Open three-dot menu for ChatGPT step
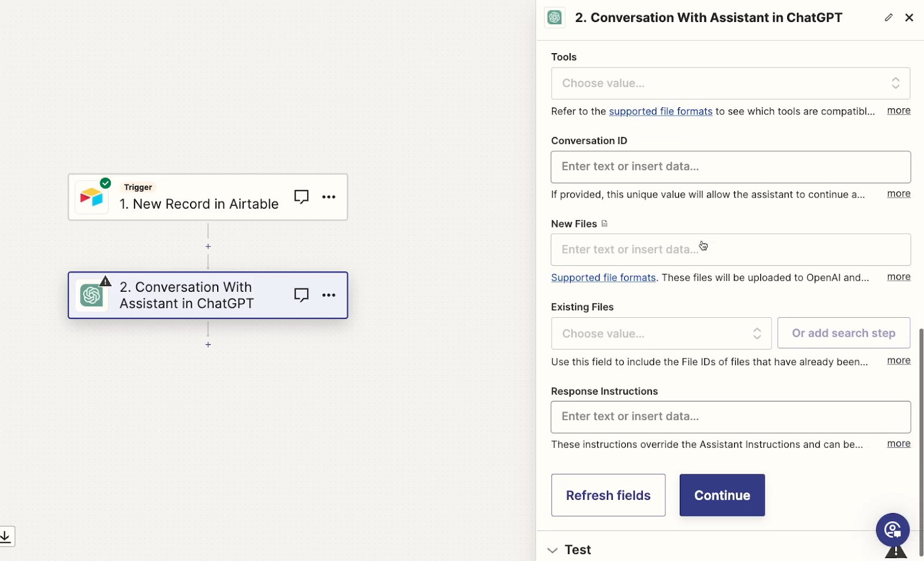 coord(329,295)
